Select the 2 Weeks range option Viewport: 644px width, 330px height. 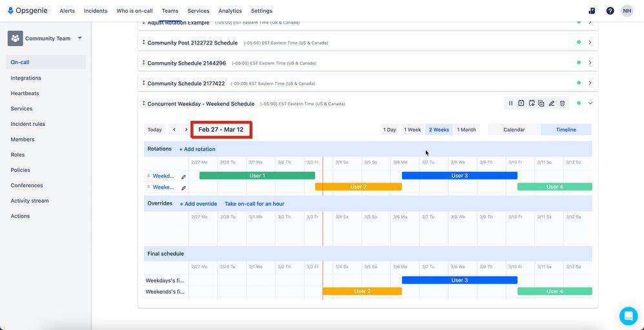[439, 129]
